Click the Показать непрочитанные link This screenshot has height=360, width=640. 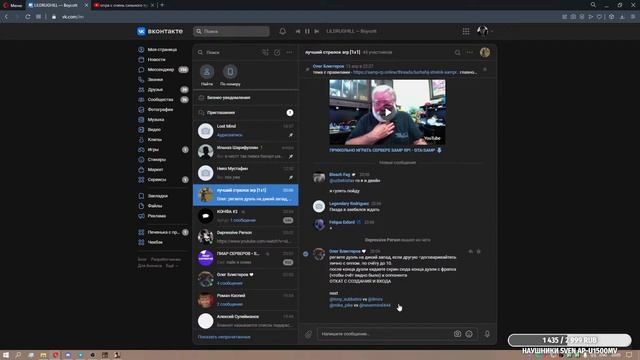(x=224, y=337)
